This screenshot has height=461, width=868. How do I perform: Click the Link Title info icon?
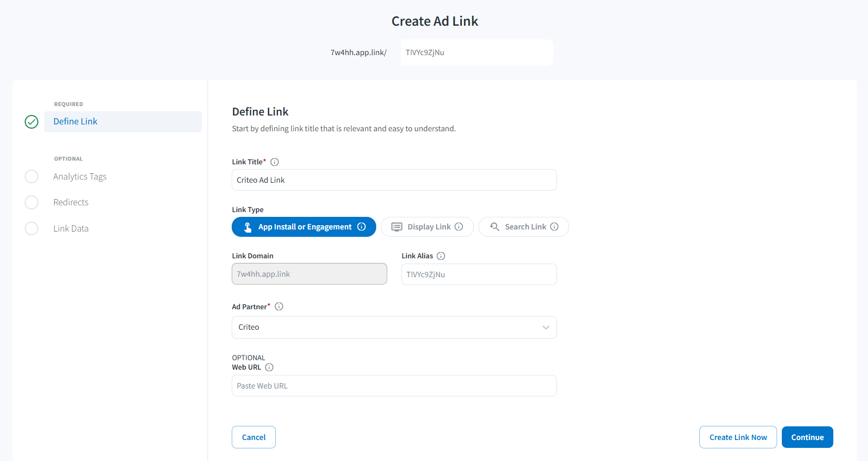coord(274,162)
